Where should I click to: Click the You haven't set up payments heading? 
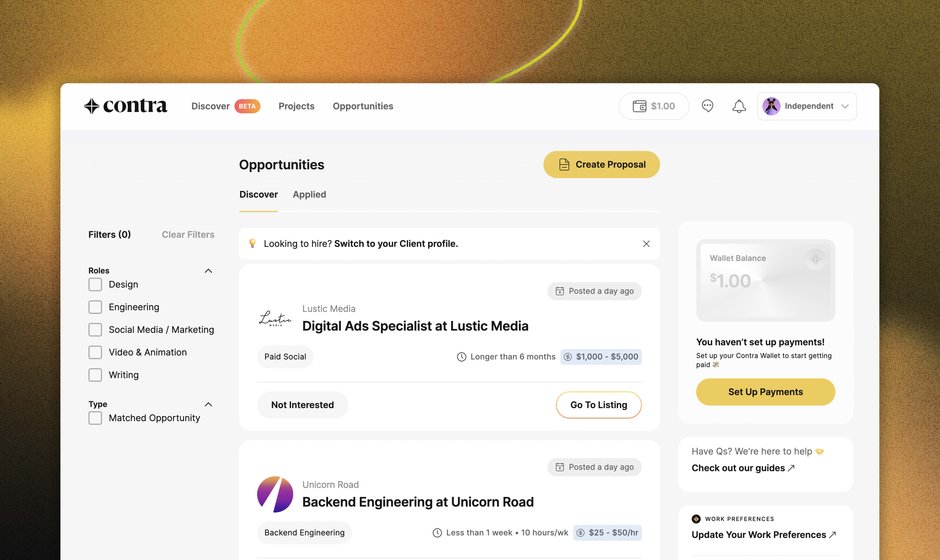pos(760,342)
